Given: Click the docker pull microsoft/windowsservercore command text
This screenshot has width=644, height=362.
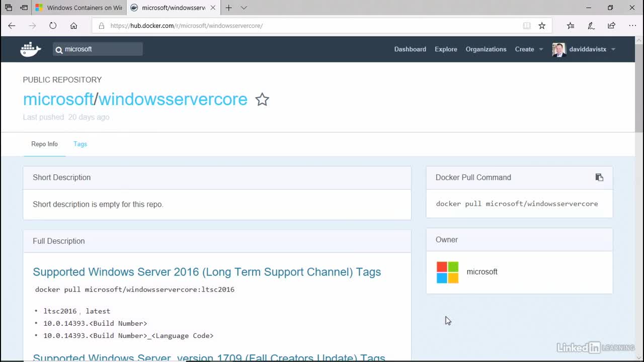Looking at the screenshot, I should click(x=517, y=204).
